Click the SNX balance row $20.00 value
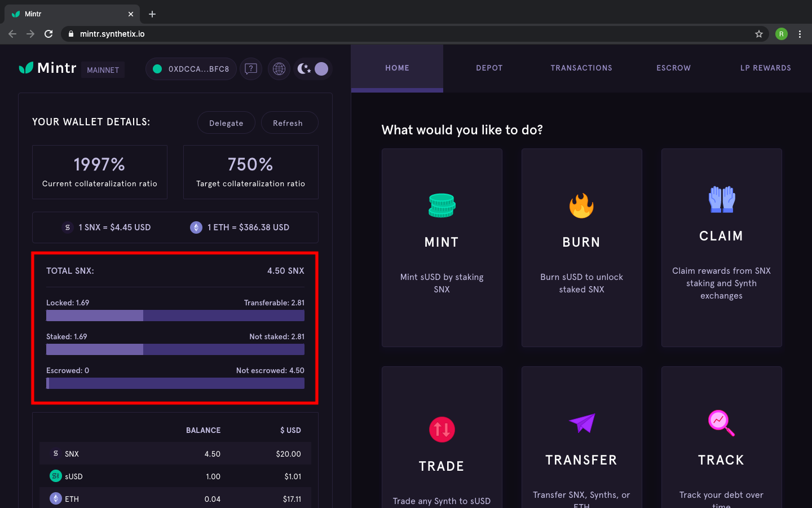 (289, 454)
